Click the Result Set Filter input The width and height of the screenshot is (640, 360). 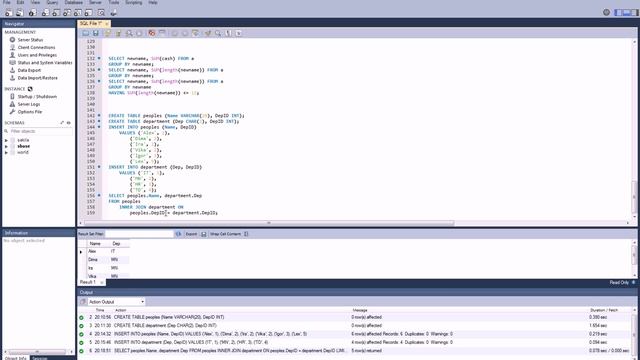pyautogui.click(x=140, y=234)
